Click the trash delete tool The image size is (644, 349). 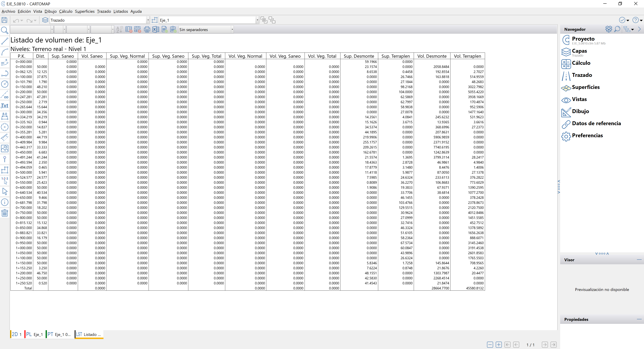coord(5,213)
